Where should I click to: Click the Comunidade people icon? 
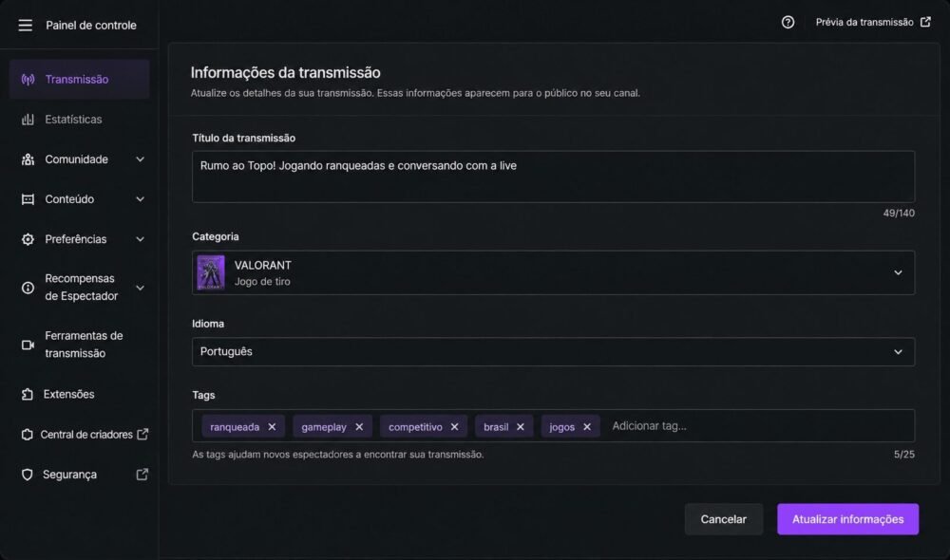pyautogui.click(x=28, y=159)
